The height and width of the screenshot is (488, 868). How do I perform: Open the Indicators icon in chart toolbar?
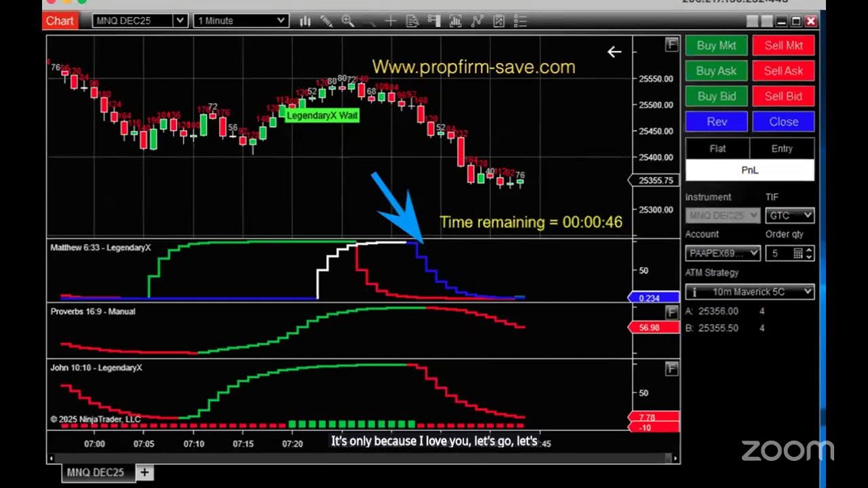click(x=456, y=21)
